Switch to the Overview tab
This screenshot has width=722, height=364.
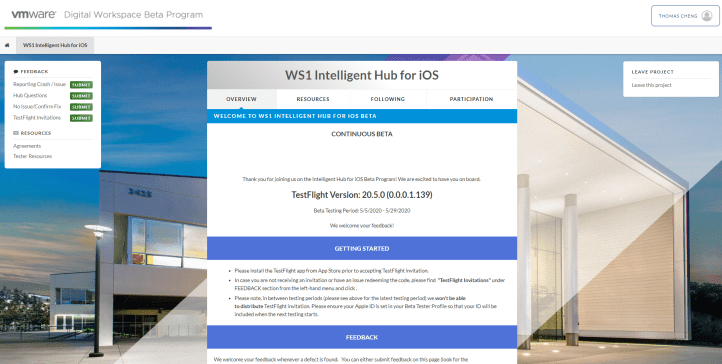pyautogui.click(x=241, y=99)
